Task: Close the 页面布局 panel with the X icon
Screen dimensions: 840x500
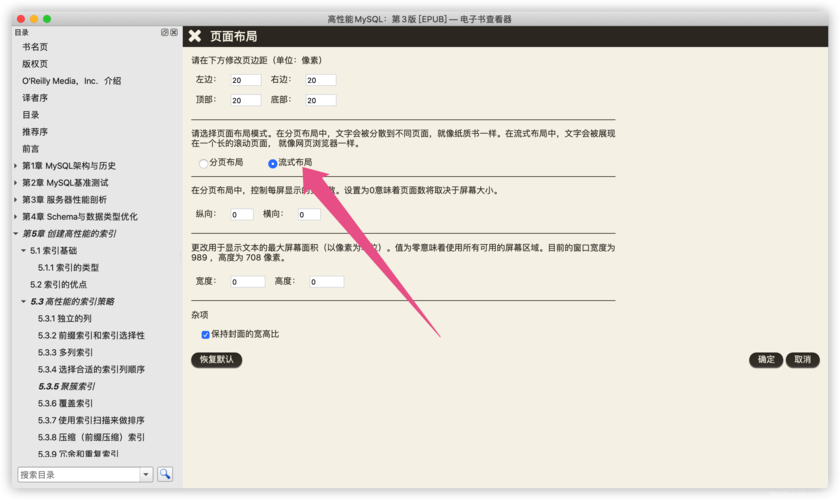Action: click(195, 36)
